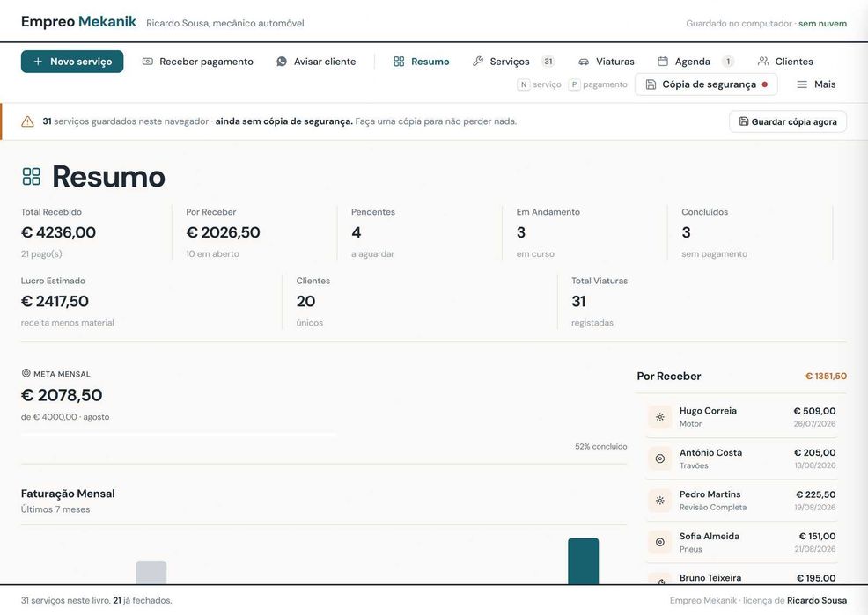Switch to the Resumo tab

pos(422,62)
